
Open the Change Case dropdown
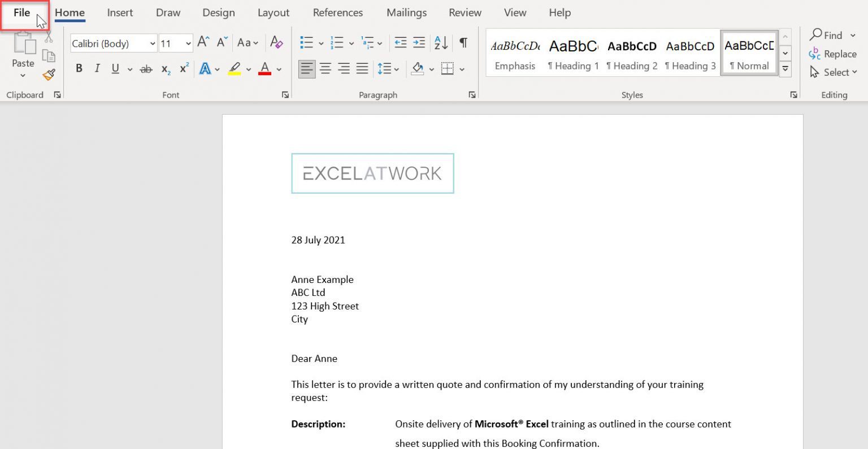tap(248, 42)
